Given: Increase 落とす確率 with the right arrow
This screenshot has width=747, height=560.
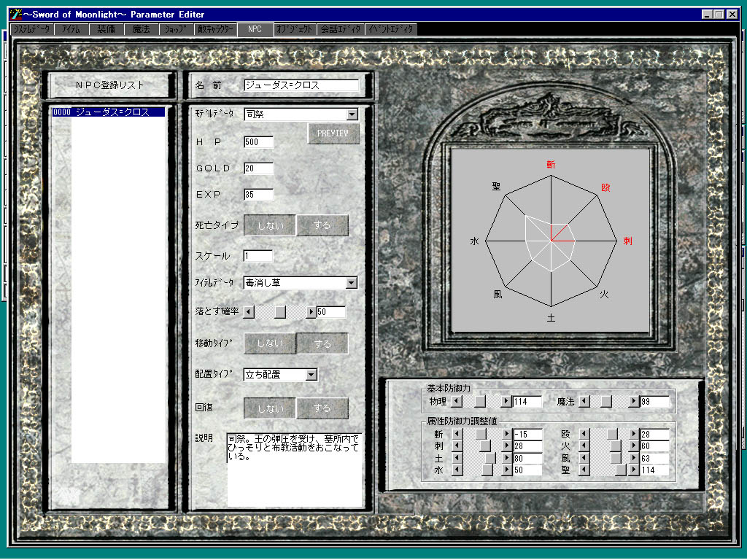Looking at the screenshot, I should (311, 312).
